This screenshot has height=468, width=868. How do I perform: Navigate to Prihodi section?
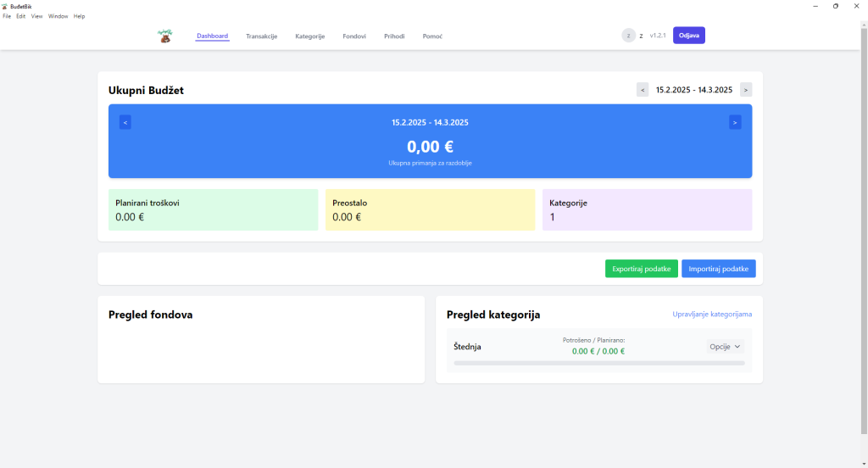coord(394,36)
